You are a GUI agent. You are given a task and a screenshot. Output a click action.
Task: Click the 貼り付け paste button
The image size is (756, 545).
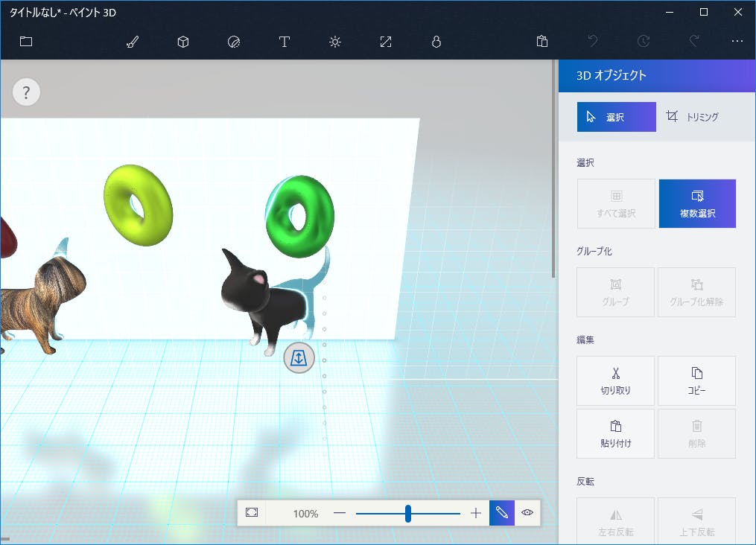[616, 433]
